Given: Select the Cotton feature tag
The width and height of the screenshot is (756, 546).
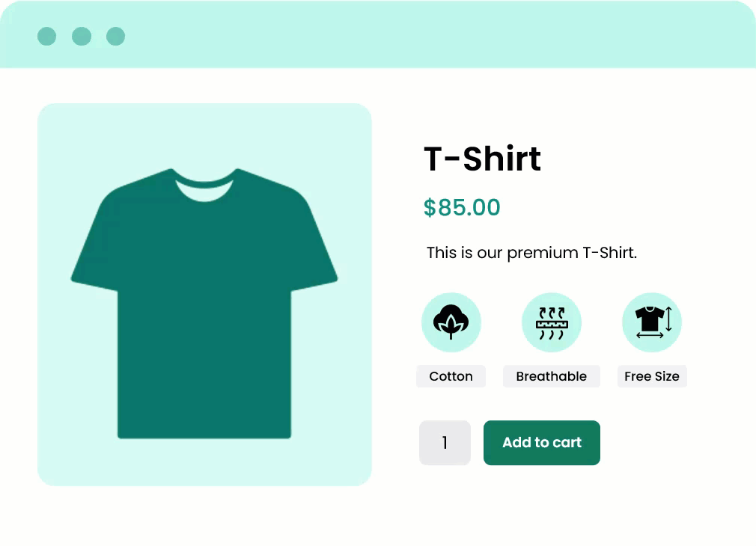Looking at the screenshot, I should pos(451,376).
